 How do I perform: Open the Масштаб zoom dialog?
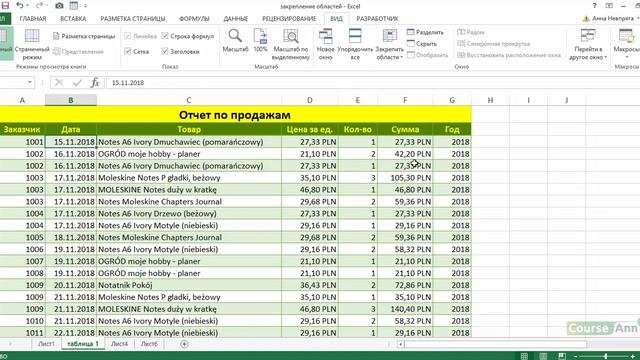click(235, 41)
